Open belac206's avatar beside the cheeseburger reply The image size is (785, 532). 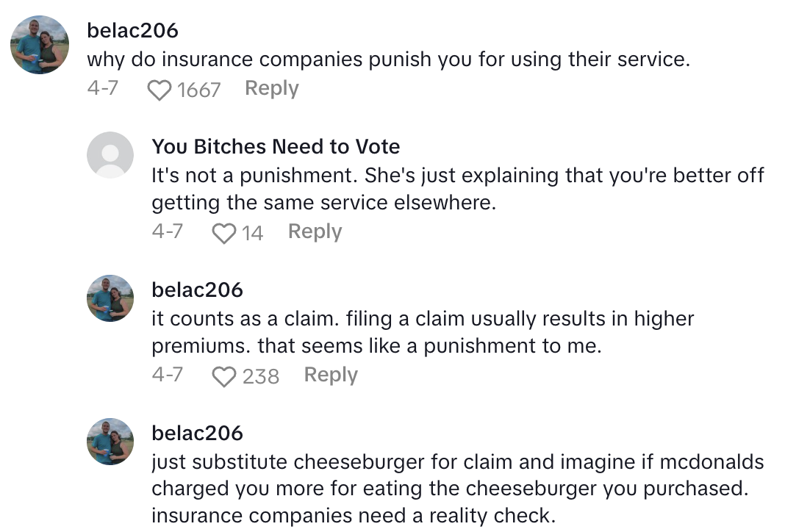click(110, 442)
